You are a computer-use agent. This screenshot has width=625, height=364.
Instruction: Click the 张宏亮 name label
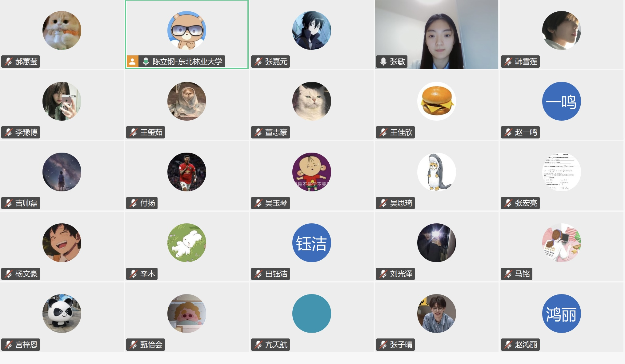coord(526,203)
